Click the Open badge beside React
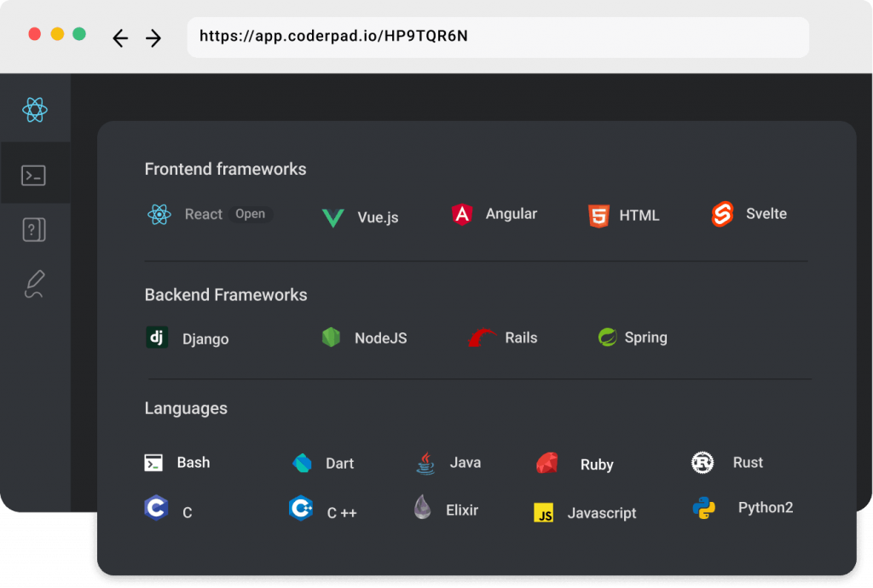Screen dimensions: 873x588 tap(250, 214)
